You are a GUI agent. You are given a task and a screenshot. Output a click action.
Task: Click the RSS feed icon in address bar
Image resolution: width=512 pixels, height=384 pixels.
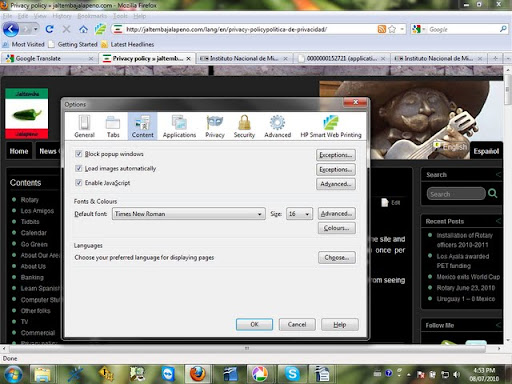[382, 29]
